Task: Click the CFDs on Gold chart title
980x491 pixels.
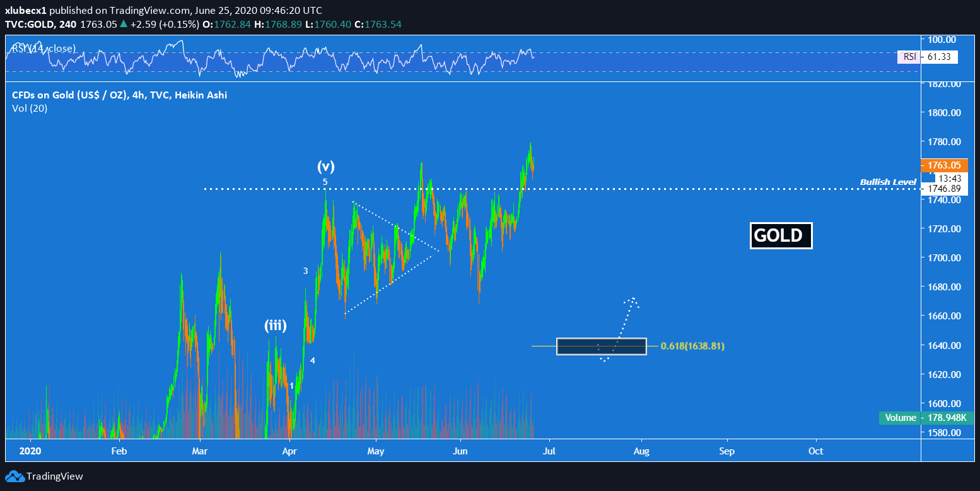Action: click(x=119, y=95)
